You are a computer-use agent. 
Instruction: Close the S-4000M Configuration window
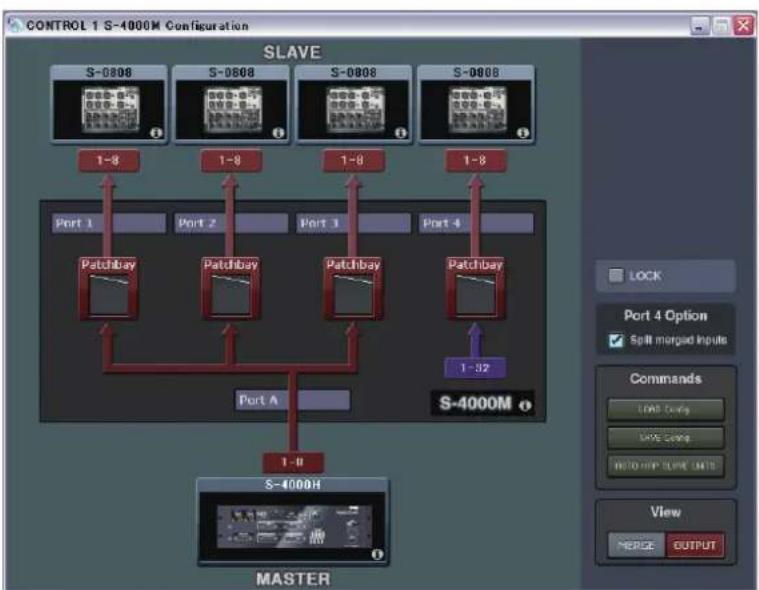click(743, 25)
